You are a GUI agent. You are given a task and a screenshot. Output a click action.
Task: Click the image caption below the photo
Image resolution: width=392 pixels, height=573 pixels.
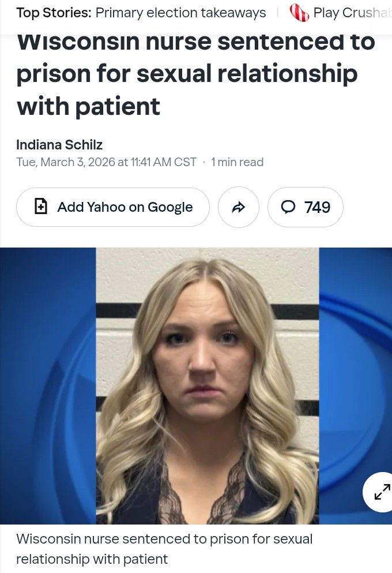(x=164, y=549)
